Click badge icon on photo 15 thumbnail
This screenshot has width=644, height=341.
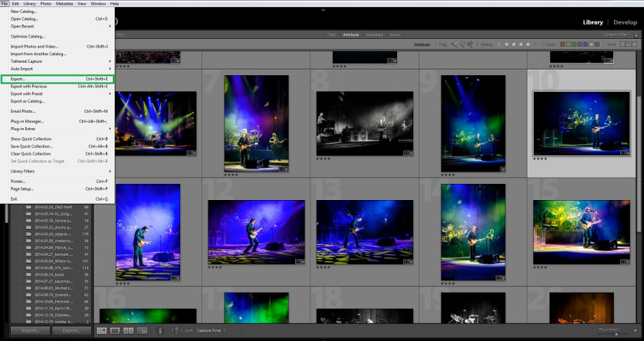(x=625, y=261)
